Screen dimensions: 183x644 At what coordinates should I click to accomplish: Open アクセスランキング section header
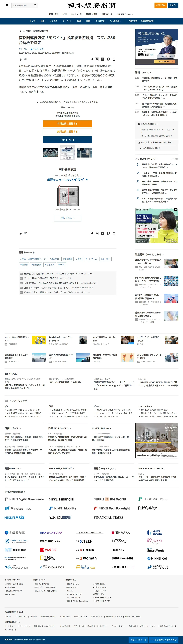(x=147, y=159)
